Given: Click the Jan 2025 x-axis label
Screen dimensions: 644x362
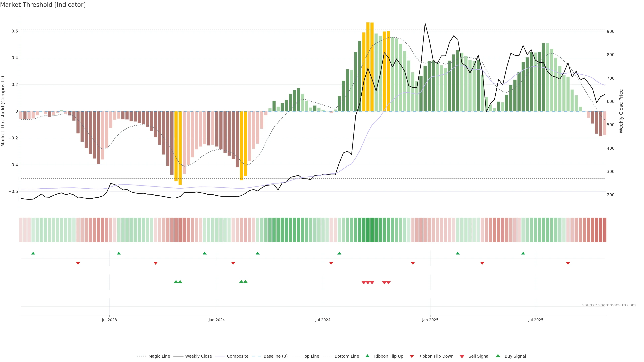Looking at the screenshot, I should [x=430, y=320].
